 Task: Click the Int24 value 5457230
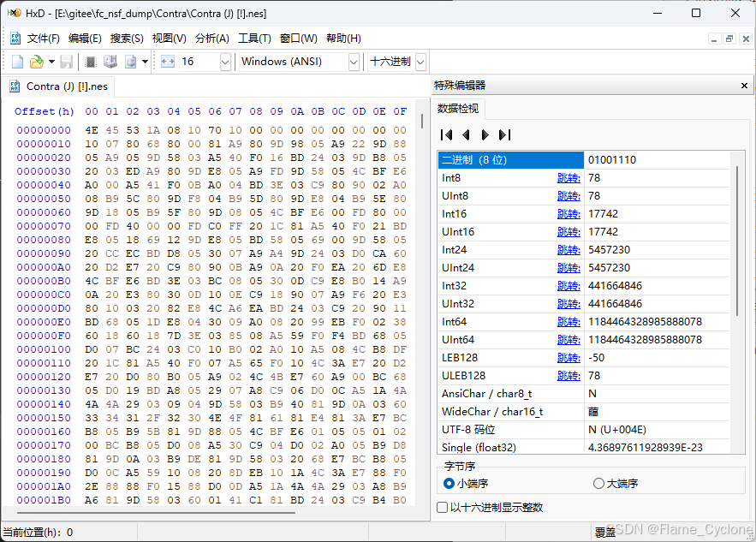610,250
